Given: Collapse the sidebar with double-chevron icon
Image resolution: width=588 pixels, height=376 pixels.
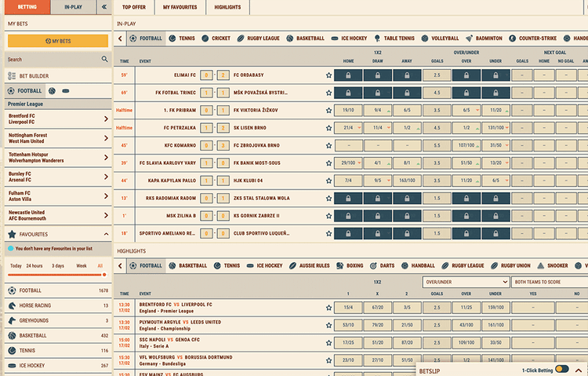Looking at the screenshot, I should (104, 7).
